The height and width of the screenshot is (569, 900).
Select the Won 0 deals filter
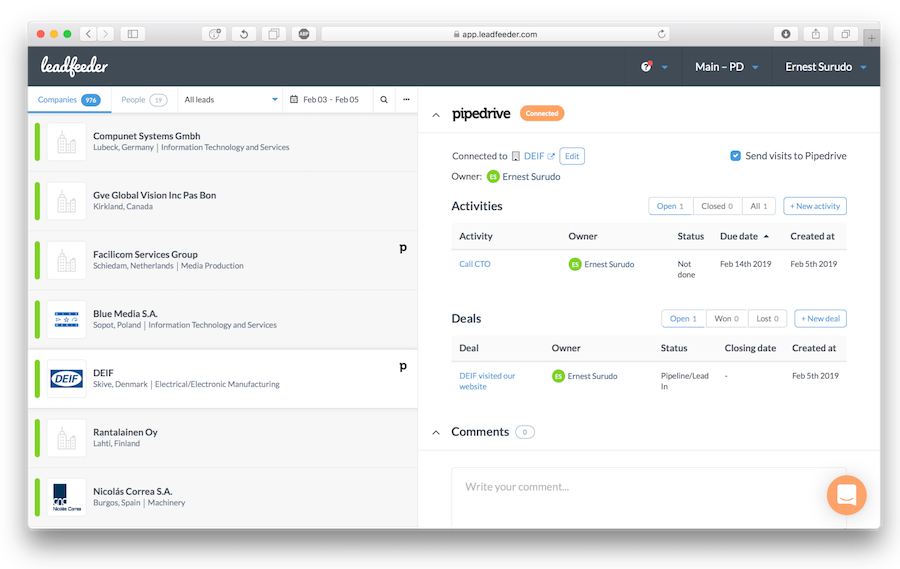727,319
